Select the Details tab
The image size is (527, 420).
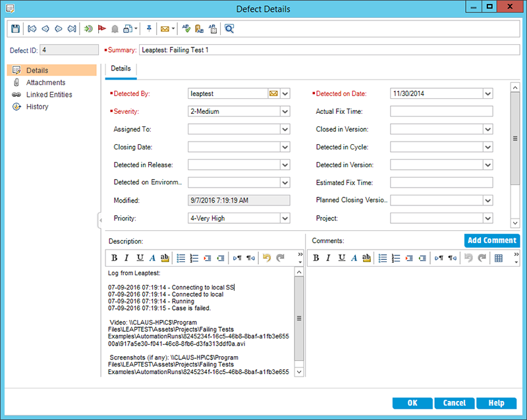[x=121, y=68]
